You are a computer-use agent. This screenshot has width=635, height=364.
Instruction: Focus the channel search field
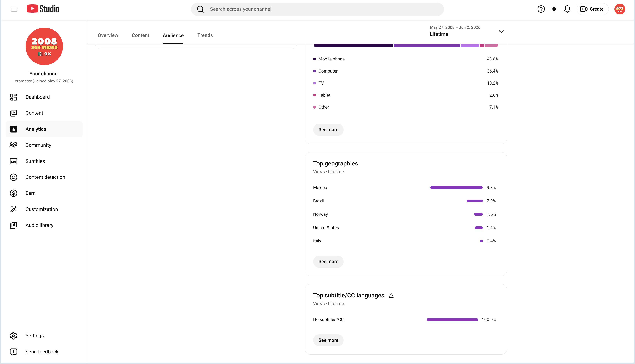317,9
